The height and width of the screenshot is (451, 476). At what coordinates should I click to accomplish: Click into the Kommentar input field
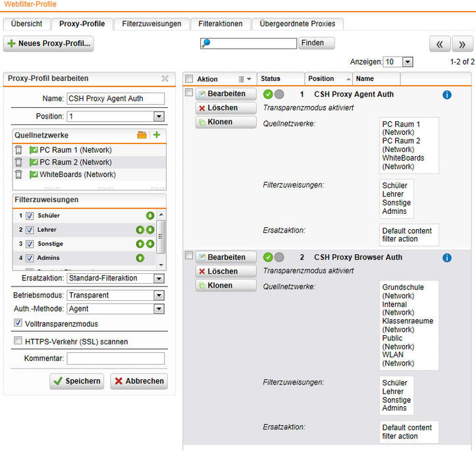(x=116, y=358)
